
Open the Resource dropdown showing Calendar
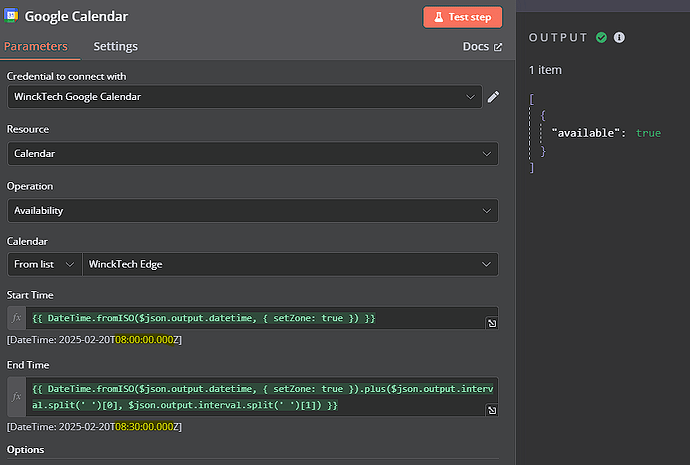point(253,154)
